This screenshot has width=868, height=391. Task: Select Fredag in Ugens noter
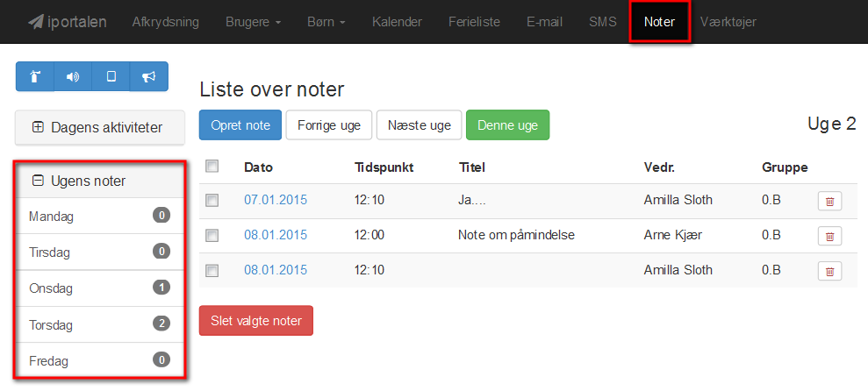pos(100,360)
